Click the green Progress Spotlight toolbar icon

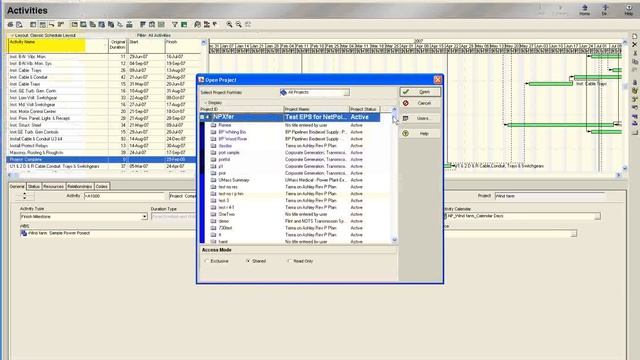(184, 24)
